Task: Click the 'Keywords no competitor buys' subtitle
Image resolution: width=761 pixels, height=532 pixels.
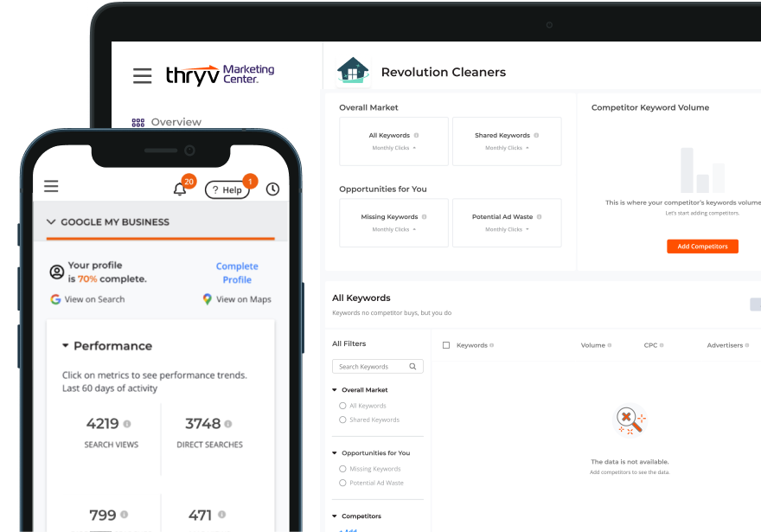Action: point(392,313)
